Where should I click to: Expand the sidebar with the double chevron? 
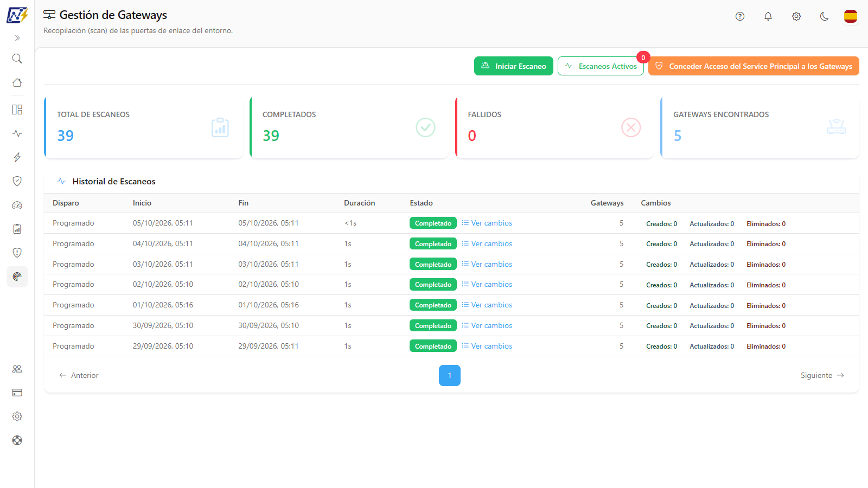pyautogui.click(x=17, y=38)
